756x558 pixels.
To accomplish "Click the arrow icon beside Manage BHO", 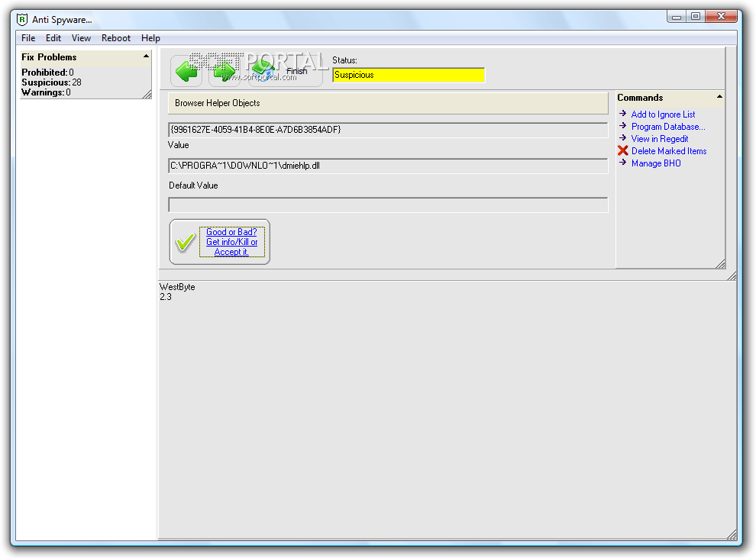I will (622, 163).
